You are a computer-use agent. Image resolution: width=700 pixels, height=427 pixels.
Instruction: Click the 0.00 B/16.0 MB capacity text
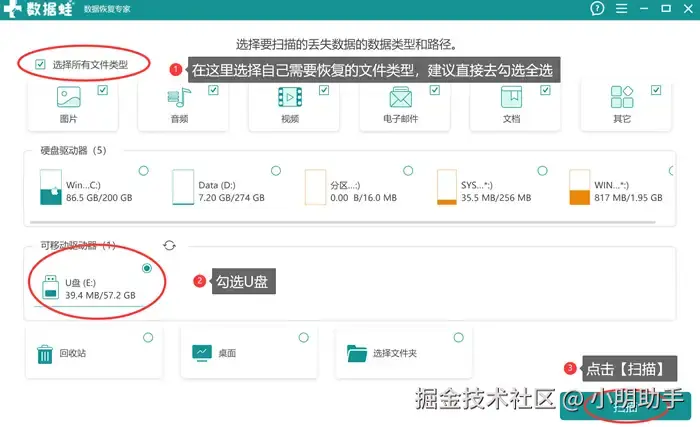point(363,197)
